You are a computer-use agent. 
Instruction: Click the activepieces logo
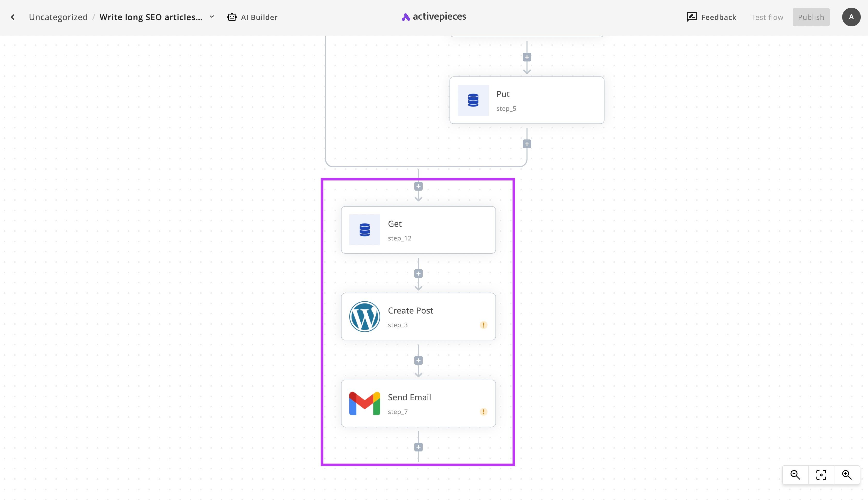[434, 17]
